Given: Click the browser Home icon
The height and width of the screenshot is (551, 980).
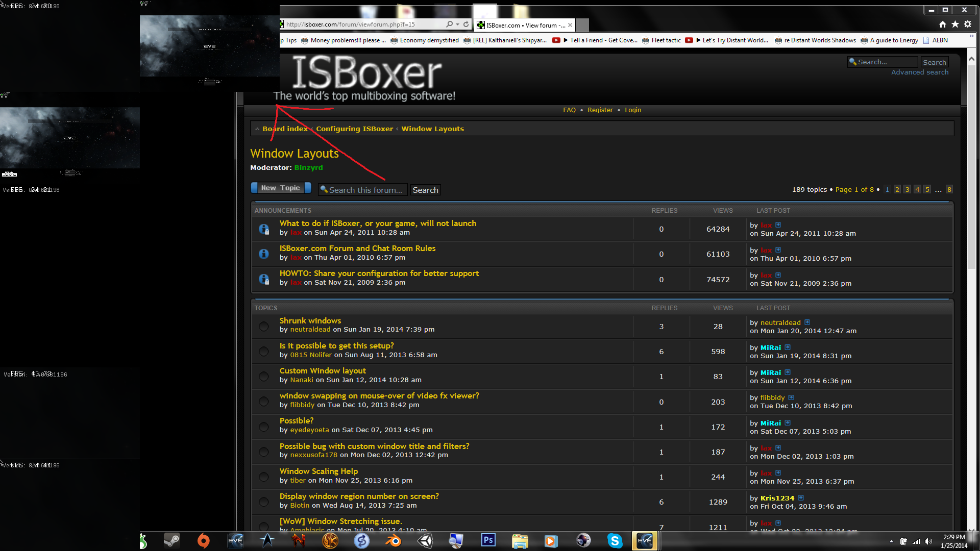Looking at the screenshot, I should point(943,24).
